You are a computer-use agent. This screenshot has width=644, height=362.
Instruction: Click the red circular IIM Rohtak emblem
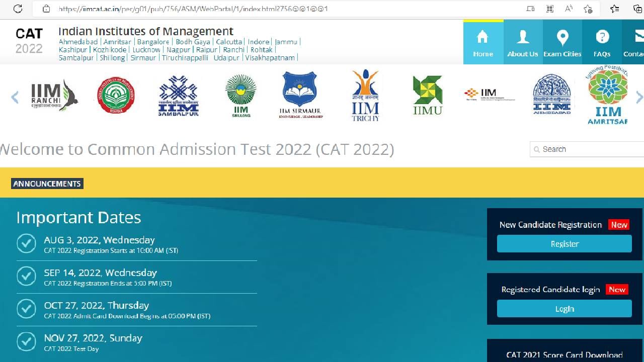coord(116,95)
